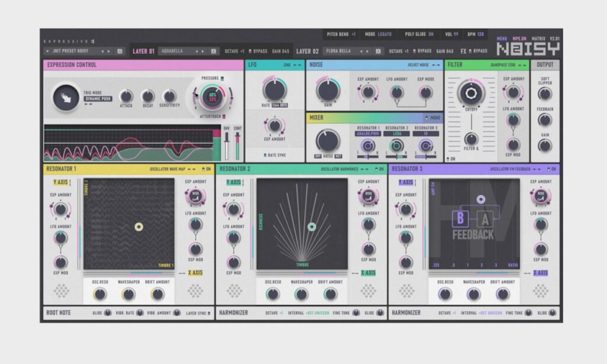Change Oscillator FM Feedback selector in Resonator 3
Viewport: 607px width, 364px height.
pyautogui.click(x=516, y=169)
